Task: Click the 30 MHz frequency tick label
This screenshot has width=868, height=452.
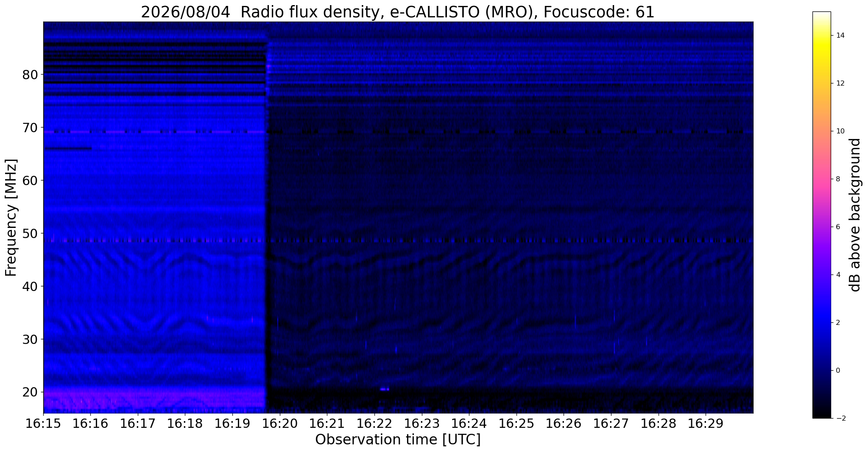Action: point(30,339)
